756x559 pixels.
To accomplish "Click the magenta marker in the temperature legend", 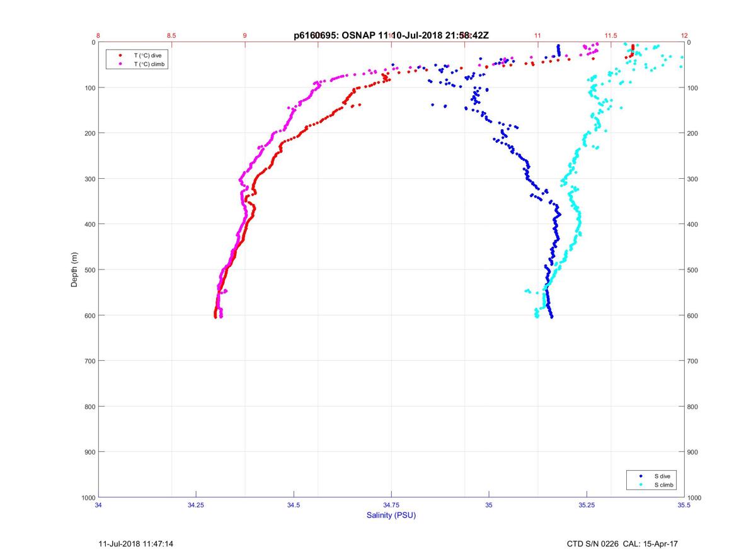I will [x=120, y=64].
